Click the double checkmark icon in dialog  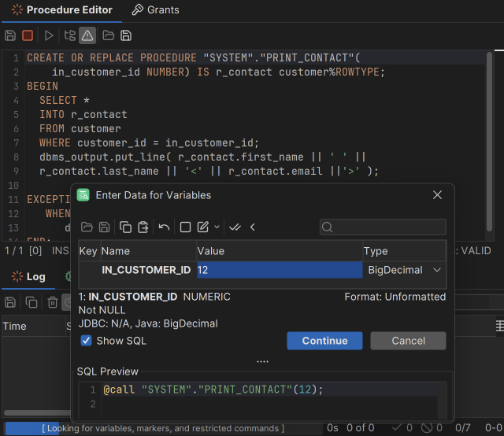(x=235, y=227)
